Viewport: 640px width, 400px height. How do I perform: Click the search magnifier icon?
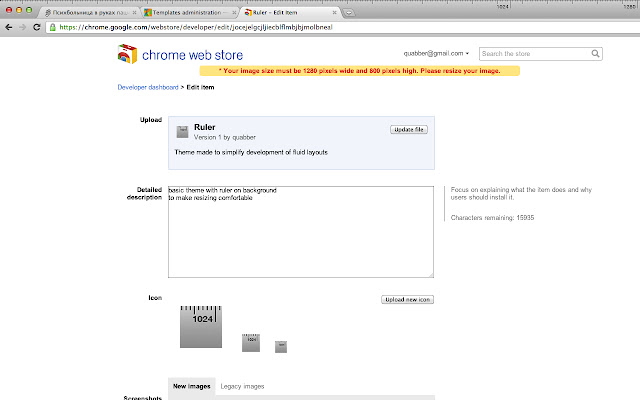point(596,53)
